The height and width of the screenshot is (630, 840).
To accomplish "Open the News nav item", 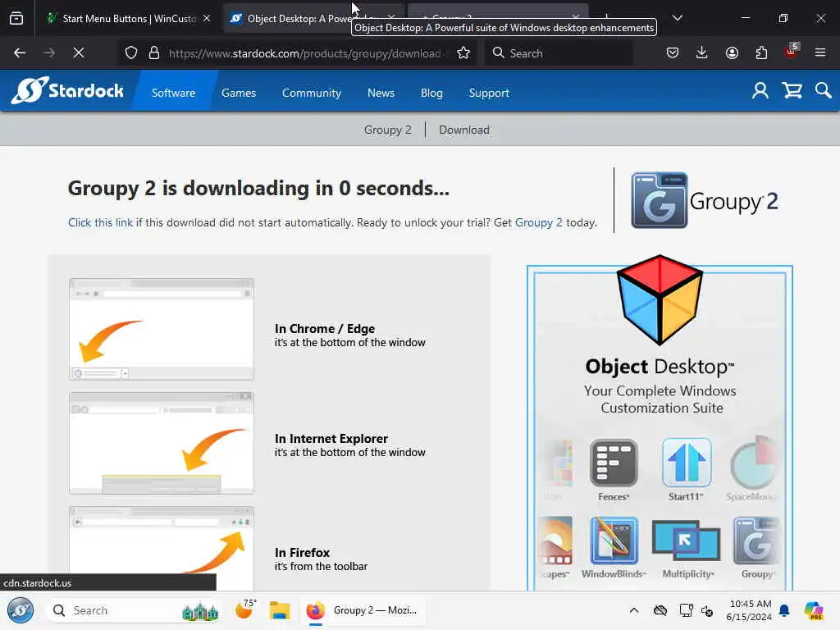I will coord(381,93).
